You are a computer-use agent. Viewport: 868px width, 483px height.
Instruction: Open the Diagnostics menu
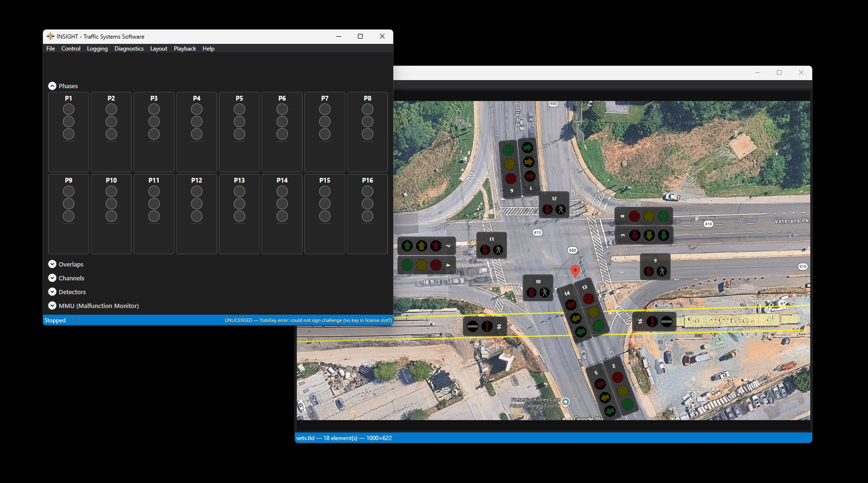point(129,49)
